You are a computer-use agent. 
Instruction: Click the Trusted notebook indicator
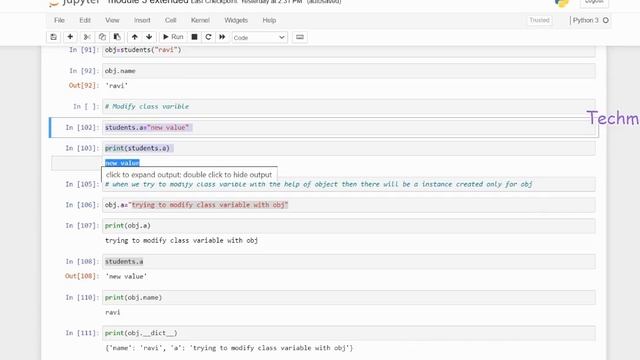(539, 20)
